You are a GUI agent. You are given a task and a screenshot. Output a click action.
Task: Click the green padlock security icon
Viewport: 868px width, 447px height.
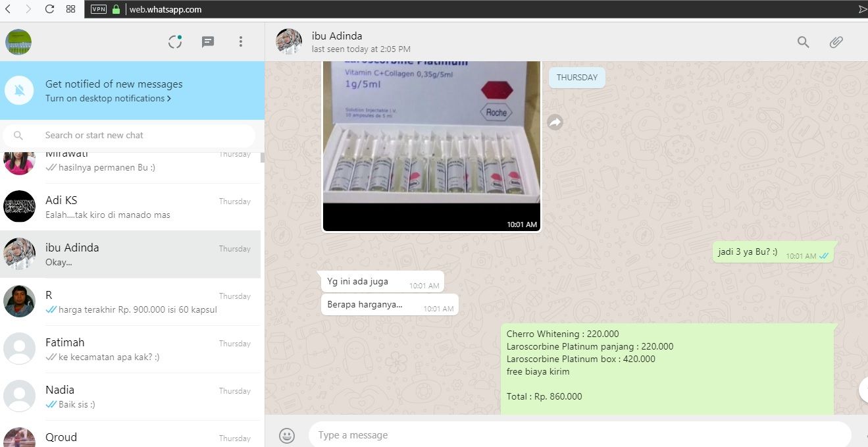click(116, 9)
